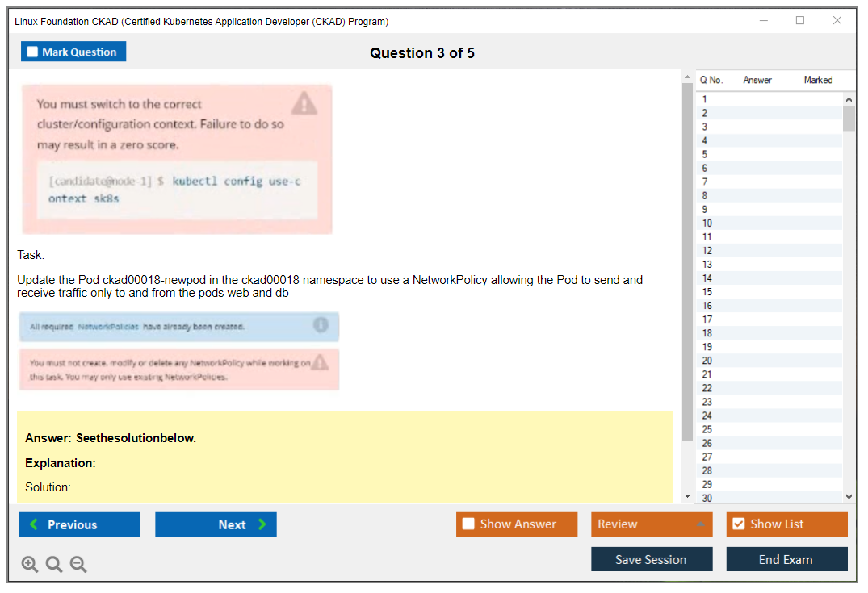
Task: Select question 27 in the list
Action: click(x=707, y=457)
